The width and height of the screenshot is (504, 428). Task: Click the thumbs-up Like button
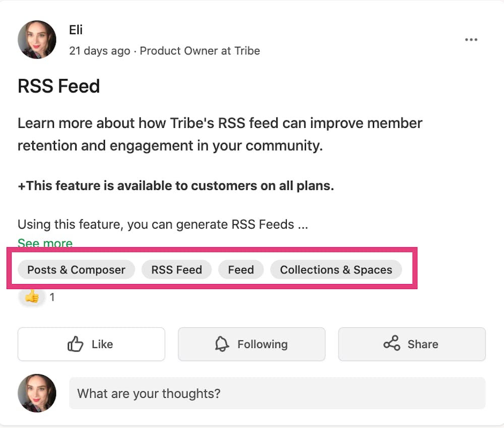tap(91, 344)
